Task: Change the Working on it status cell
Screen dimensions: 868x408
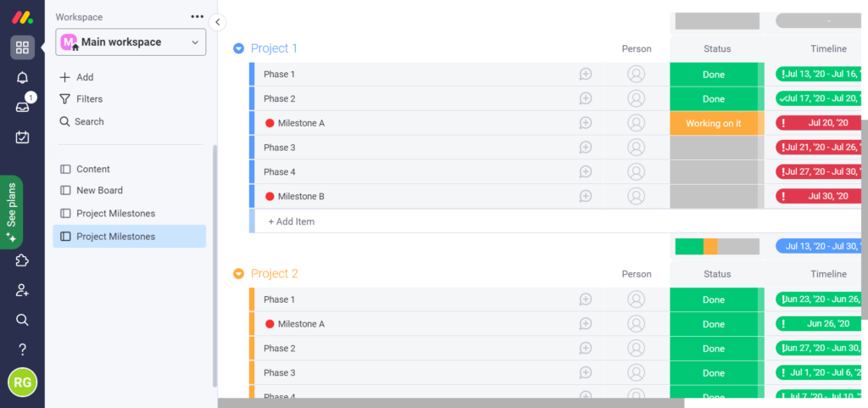Action: click(x=714, y=123)
